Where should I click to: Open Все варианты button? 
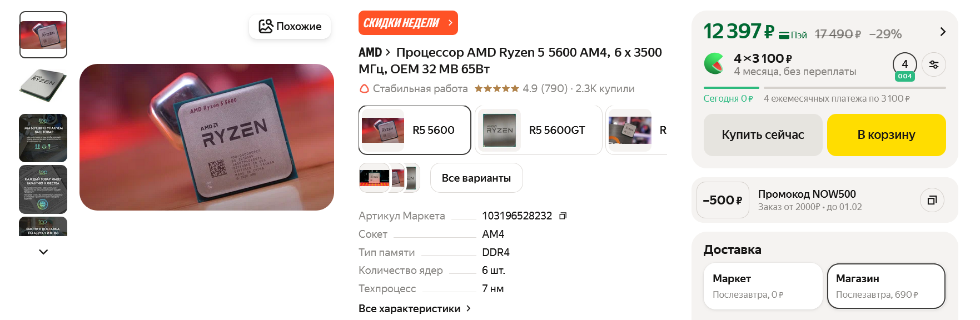click(x=476, y=178)
